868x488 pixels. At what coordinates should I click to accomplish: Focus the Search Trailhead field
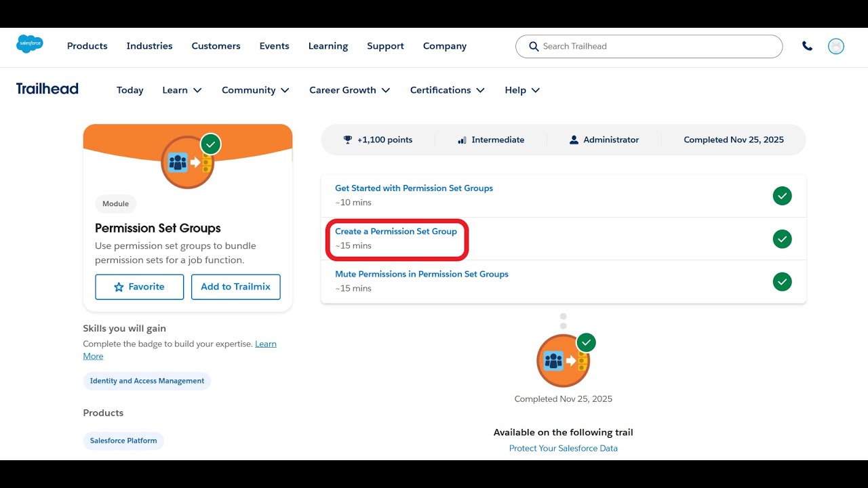(x=649, y=46)
